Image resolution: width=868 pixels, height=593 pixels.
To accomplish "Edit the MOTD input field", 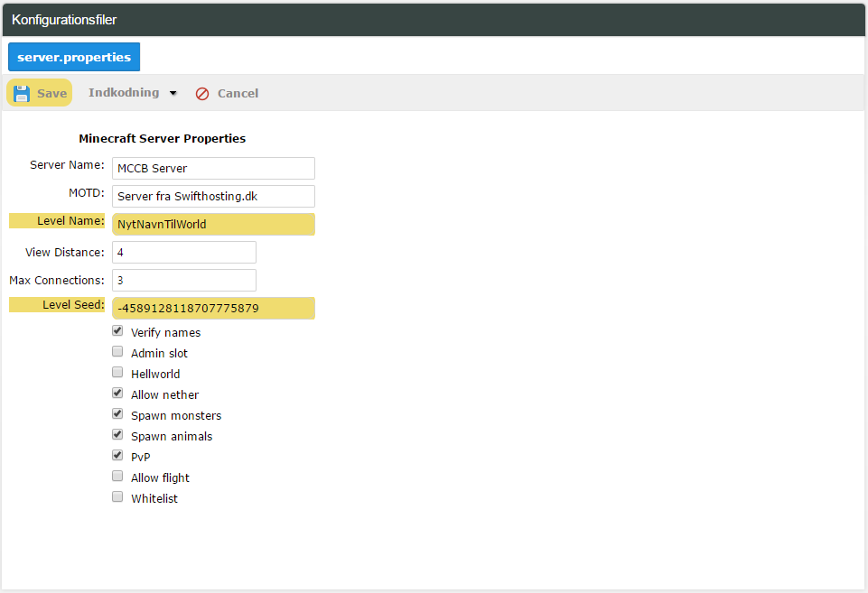I will point(213,197).
